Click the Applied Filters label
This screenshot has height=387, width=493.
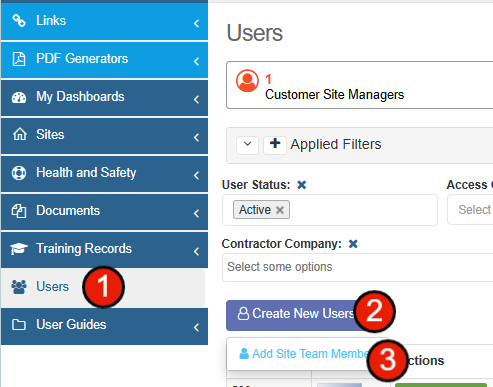coord(336,144)
